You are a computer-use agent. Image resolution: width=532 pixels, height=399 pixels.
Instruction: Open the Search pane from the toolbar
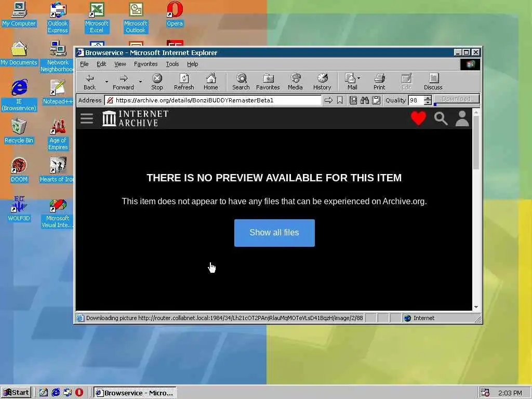pos(241,82)
